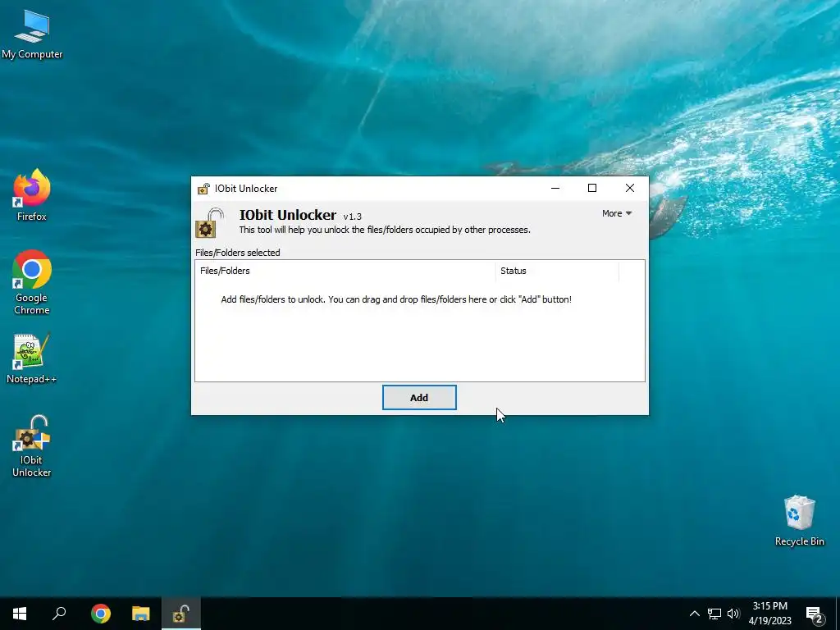The height and width of the screenshot is (630, 840).
Task: Close the IObit Unlocker window
Action: click(x=630, y=188)
